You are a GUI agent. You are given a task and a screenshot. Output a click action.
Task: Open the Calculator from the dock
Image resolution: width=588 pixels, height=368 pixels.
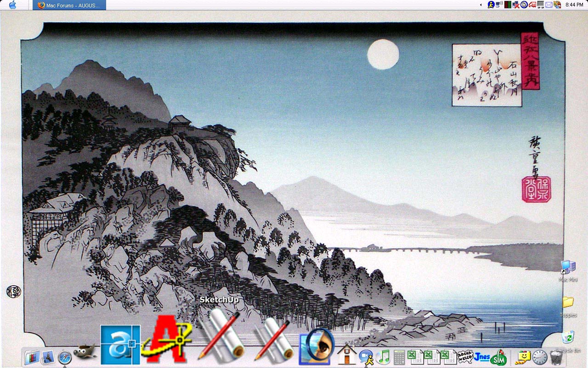click(399, 357)
